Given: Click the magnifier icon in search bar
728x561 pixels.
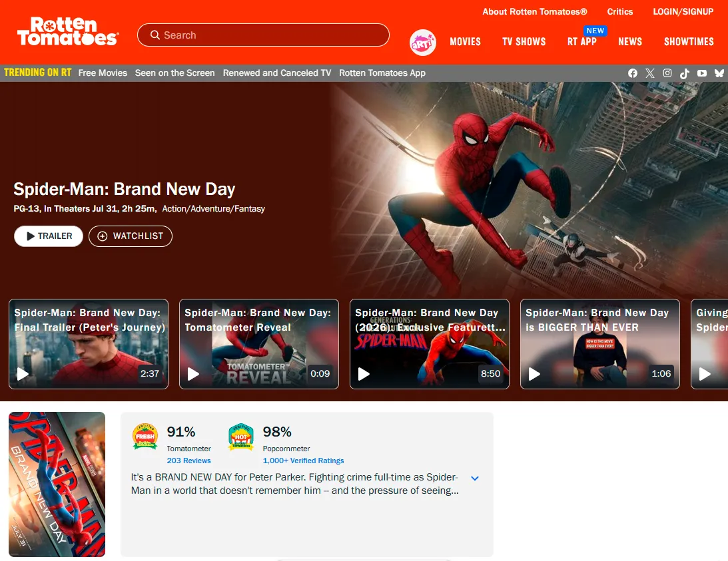Looking at the screenshot, I should click(155, 35).
